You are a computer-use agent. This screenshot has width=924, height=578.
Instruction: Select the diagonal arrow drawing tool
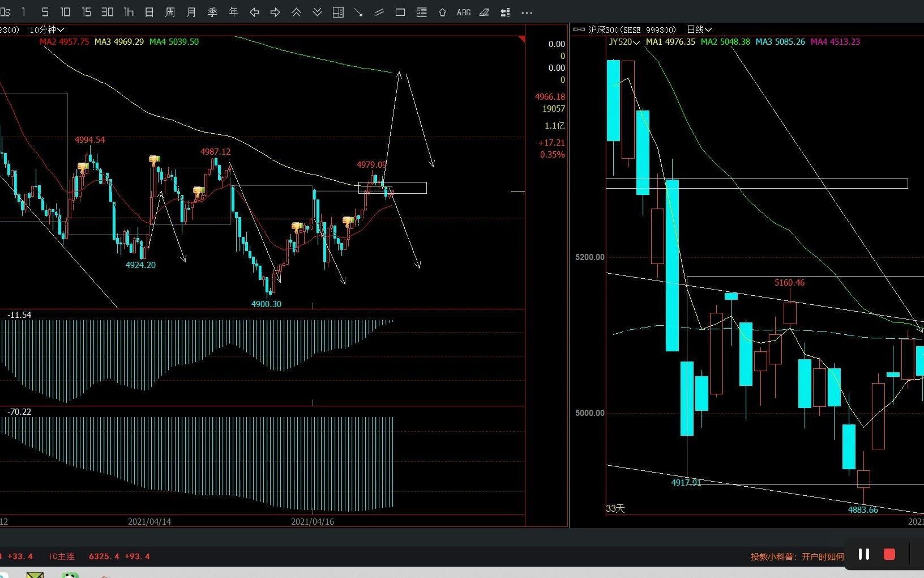358,12
